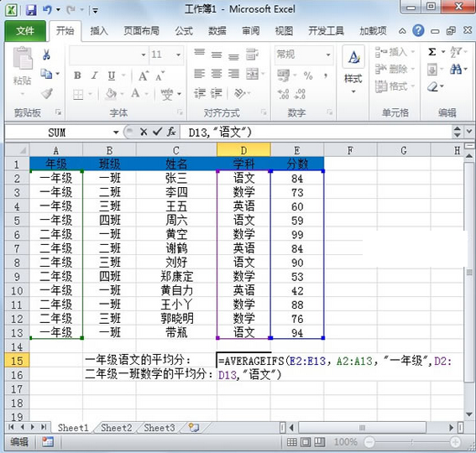Click the zoom slider track
The image size is (476, 453).
[x=412, y=442]
